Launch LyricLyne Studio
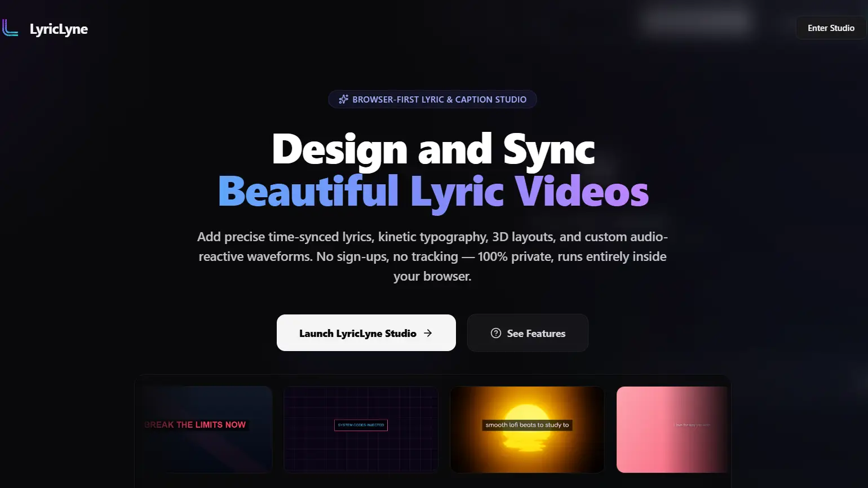The height and width of the screenshot is (488, 868). pos(366,333)
